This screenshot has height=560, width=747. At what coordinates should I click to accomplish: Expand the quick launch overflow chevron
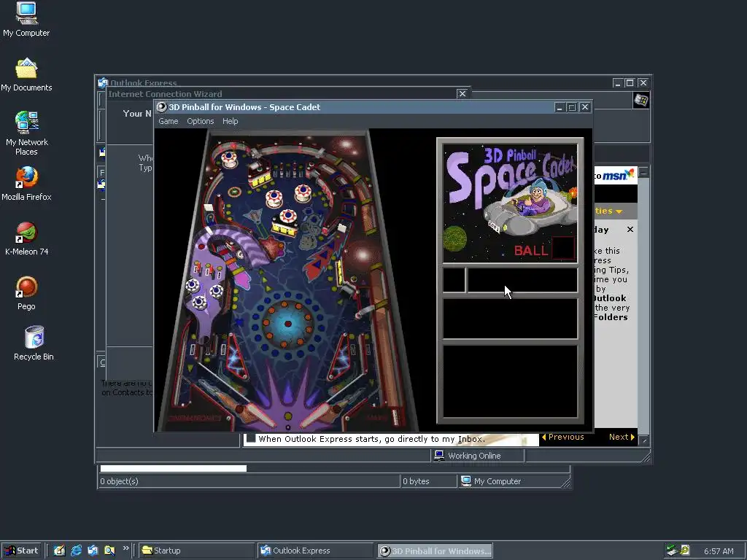(x=125, y=548)
